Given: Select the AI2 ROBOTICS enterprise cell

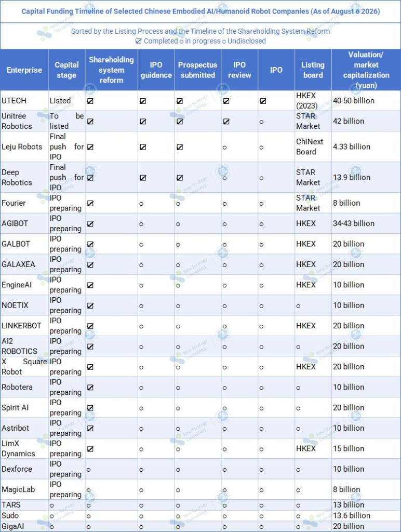Looking at the screenshot, I should coord(24,346).
